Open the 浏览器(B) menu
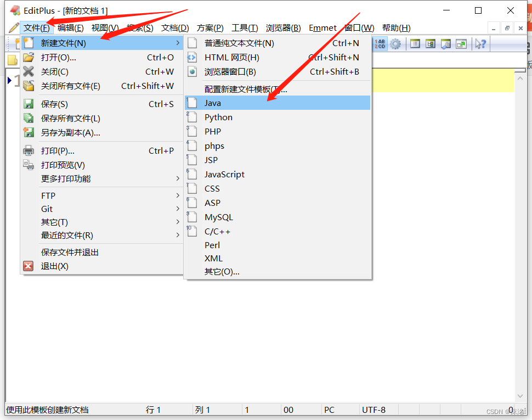Viewport: 532px width, 420px height. 284,28
